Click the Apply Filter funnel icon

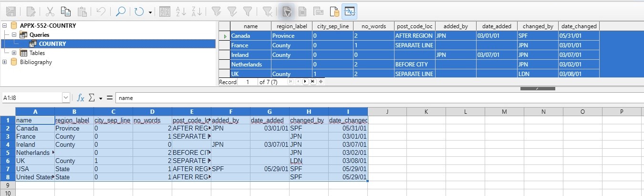232,11
